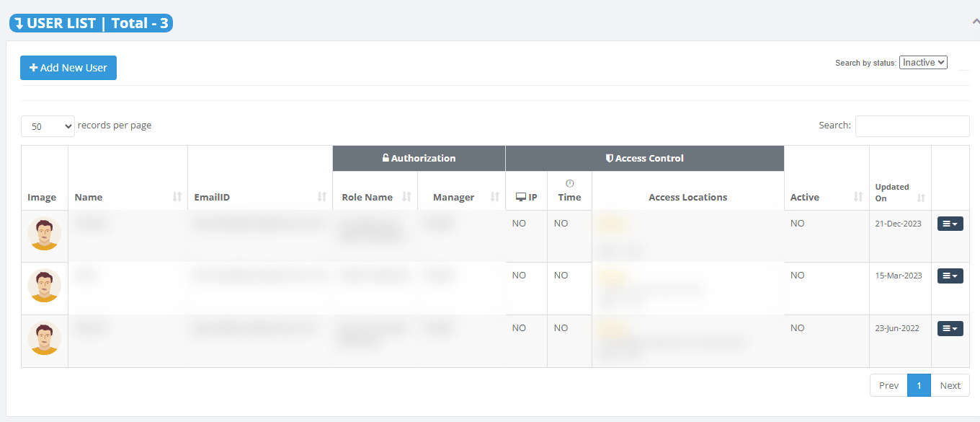Click the USER LIST Total - 3 title
This screenshot has height=422, width=980.
pyautogui.click(x=91, y=23)
